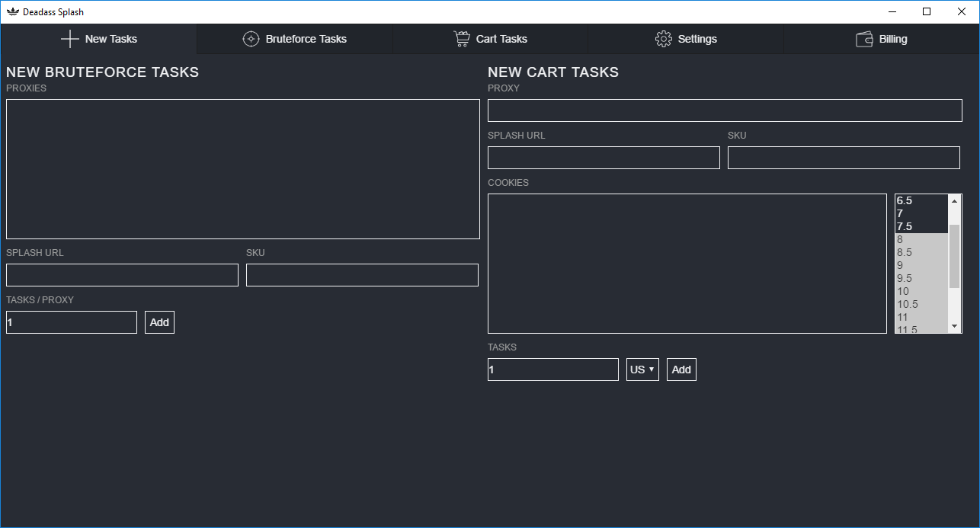Add the cart tasks with Add button
980x528 pixels.
(x=681, y=370)
